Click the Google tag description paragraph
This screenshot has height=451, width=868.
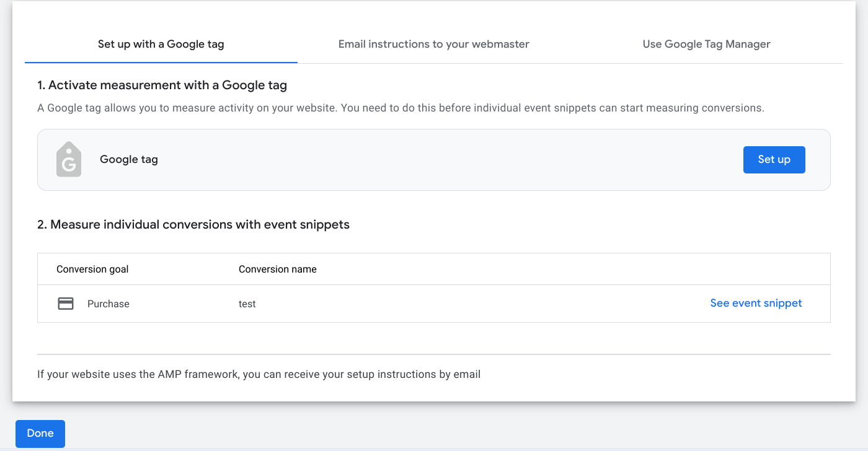pos(401,108)
